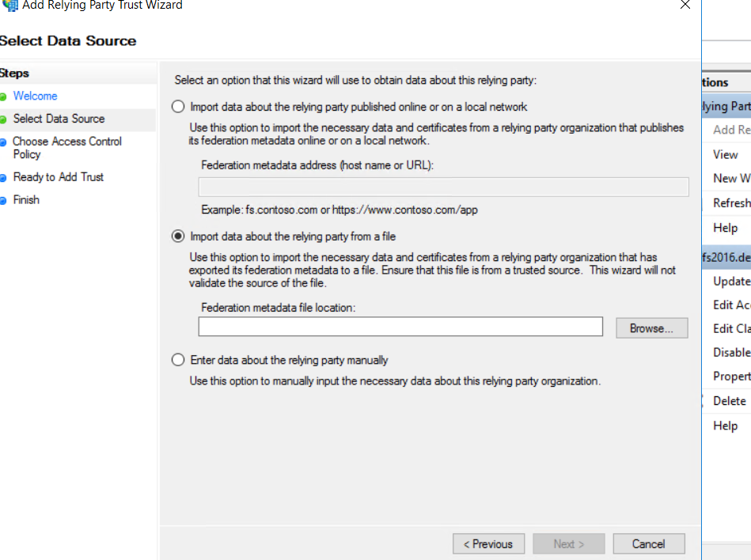
Task: Select Disable in the Actions pane
Action: pos(731,353)
